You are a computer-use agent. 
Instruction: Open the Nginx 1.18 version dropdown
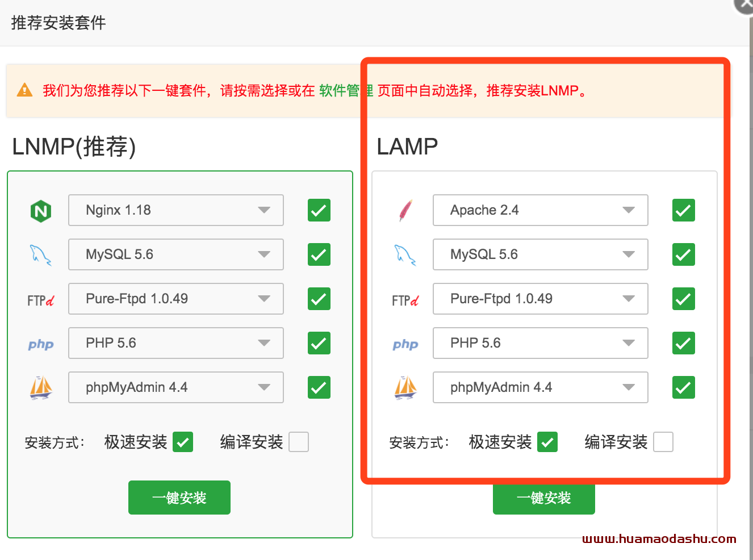click(176, 210)
